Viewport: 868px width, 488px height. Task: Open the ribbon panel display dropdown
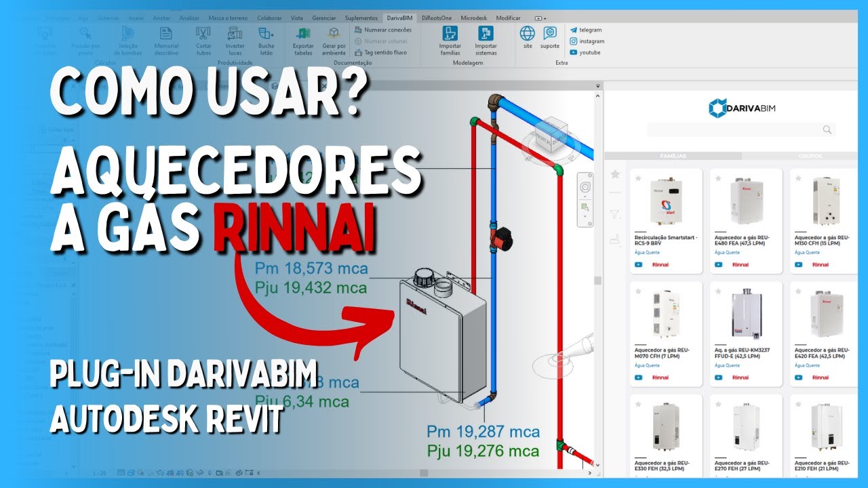(x=540, y=18)
